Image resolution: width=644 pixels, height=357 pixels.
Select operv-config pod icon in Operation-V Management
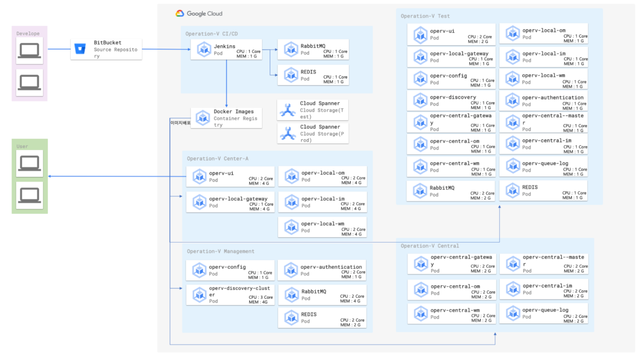(x=200, y=270)
